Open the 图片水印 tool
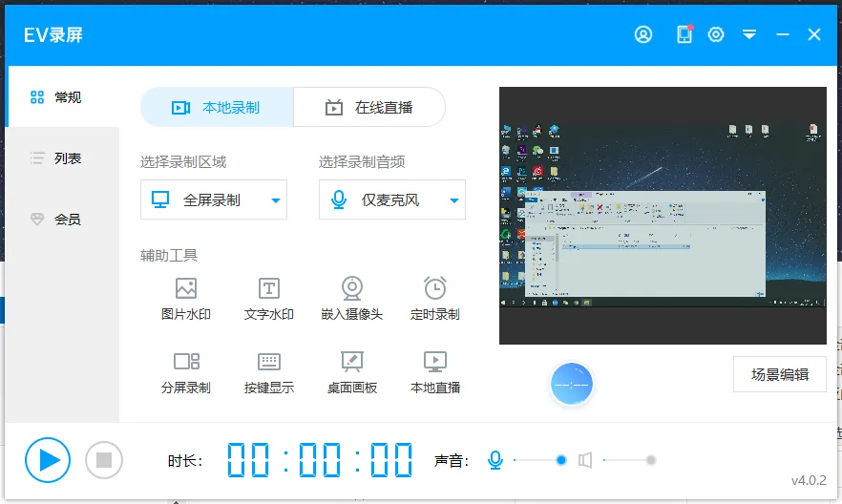 (186, 299)
